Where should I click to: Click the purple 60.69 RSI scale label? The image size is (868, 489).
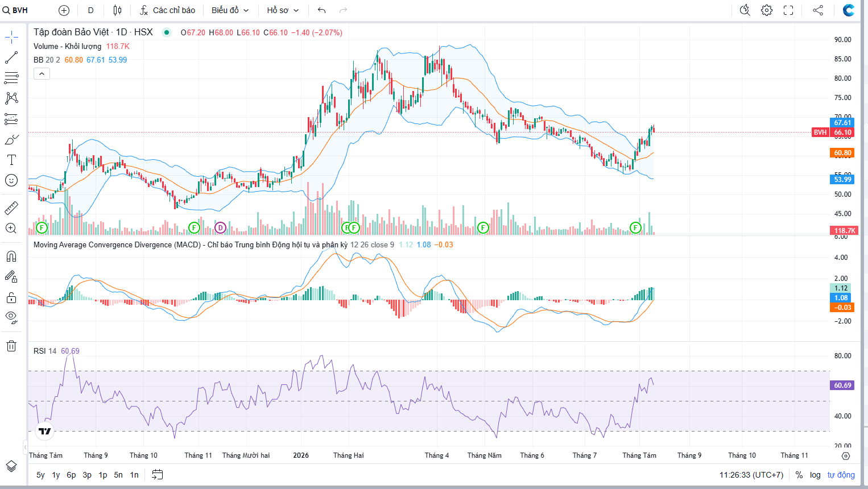click(x=842, y=386)
